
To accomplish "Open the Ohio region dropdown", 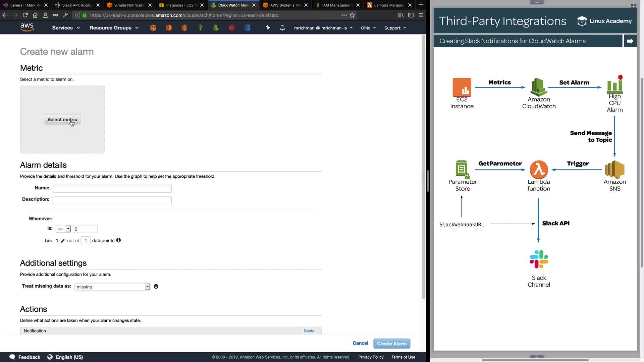I will (368, 28).
